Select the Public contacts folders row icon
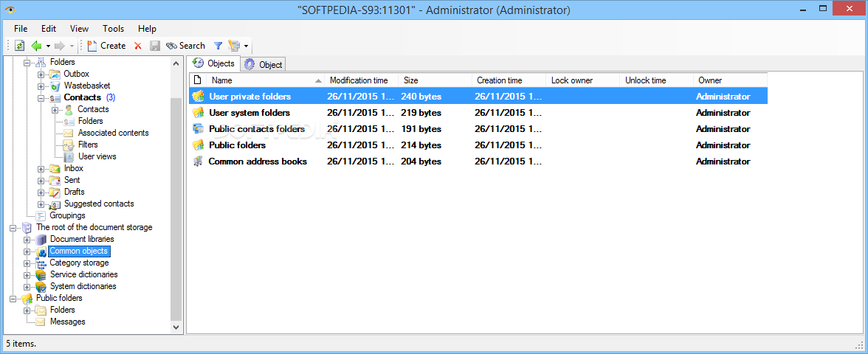The image size is (868, 354). point(198,129)
